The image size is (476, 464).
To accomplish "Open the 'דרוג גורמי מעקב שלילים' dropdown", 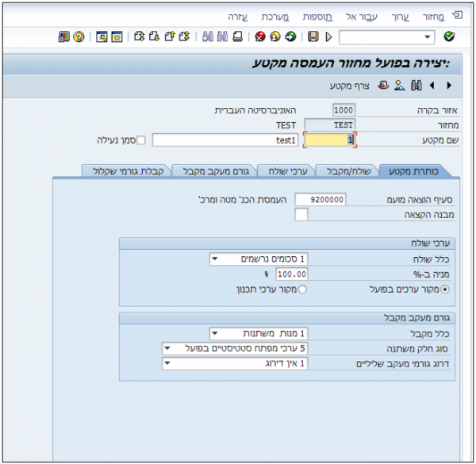I will coord(167,363).
